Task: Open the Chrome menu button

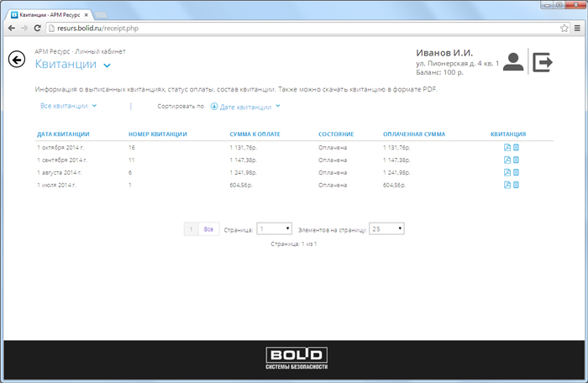Action: 576,28
